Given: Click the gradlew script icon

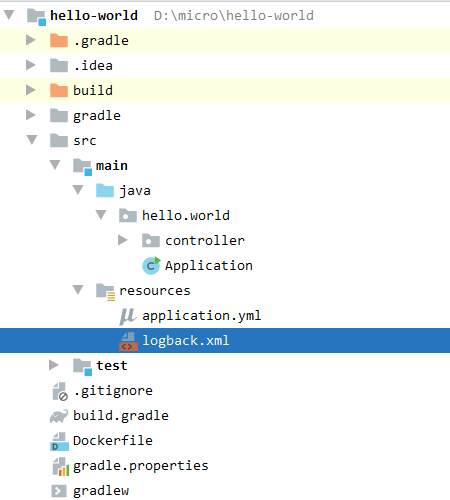Looking at the screenshot, I should tap(59, 491).
